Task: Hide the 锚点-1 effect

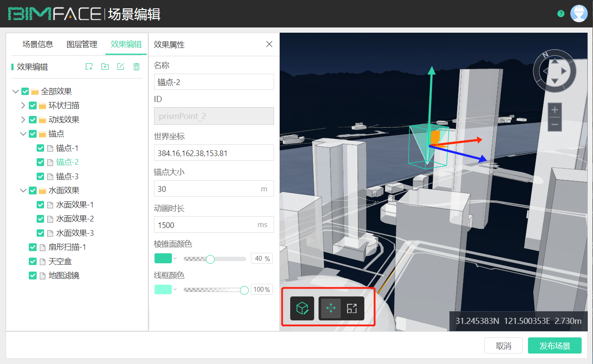Action: coord(40,148)
